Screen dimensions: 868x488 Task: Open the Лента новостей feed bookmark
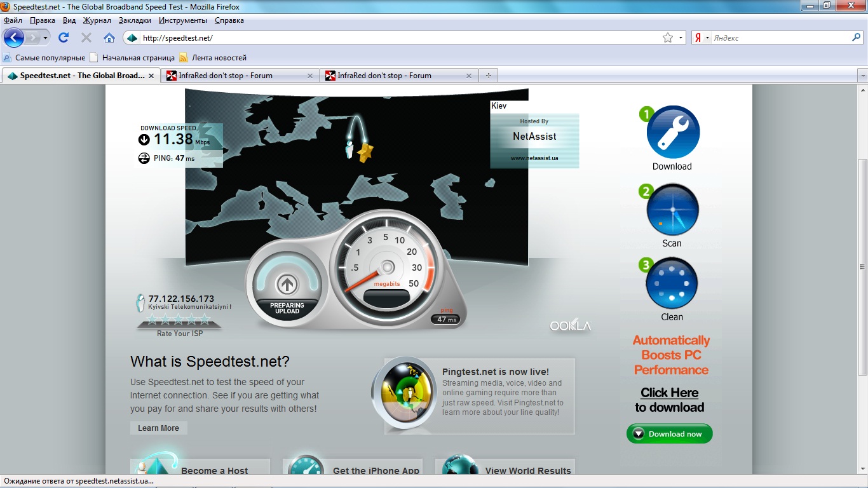213,57
